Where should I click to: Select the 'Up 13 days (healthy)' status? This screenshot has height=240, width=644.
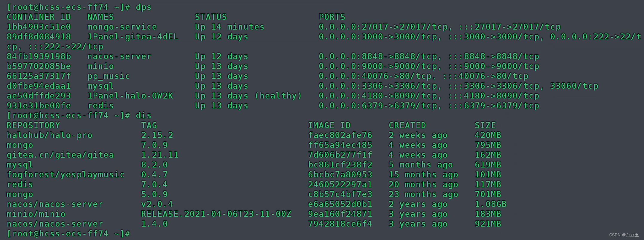click(x=248, y=96)
